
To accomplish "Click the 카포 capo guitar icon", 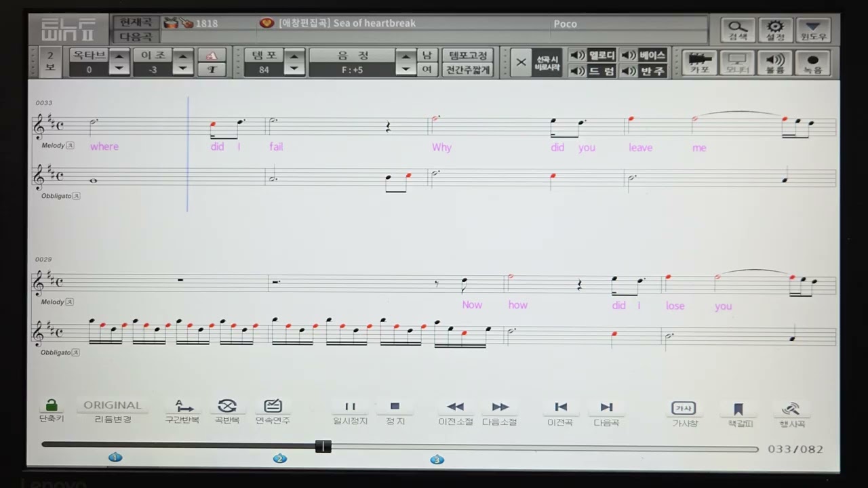I will click(699, 62).
